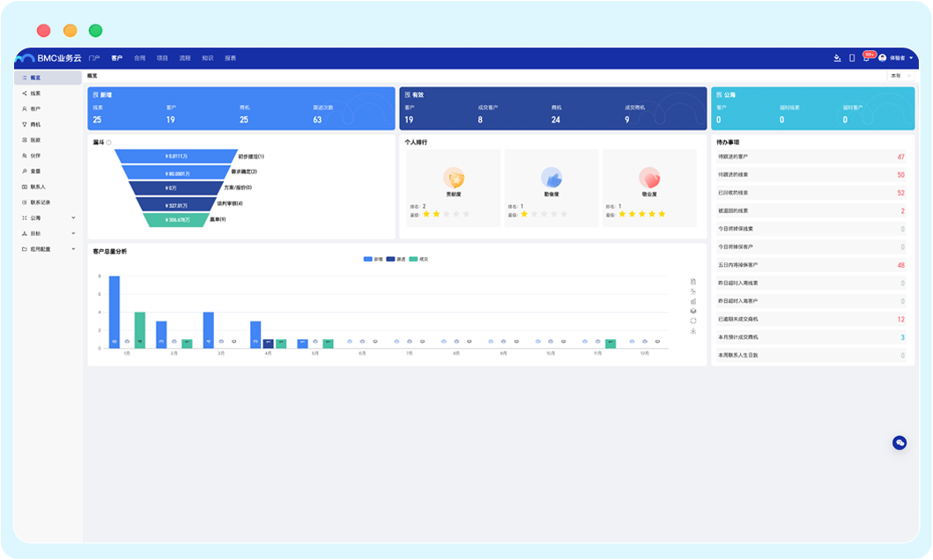Click the download icon in top bar
Screen dimensions: 933x560
pos(837,58)
